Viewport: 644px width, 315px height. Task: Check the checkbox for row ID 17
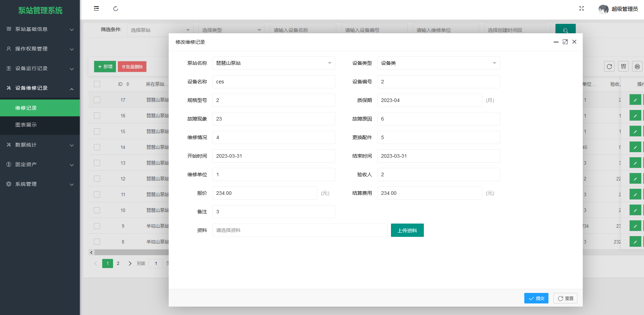[97, 100]
